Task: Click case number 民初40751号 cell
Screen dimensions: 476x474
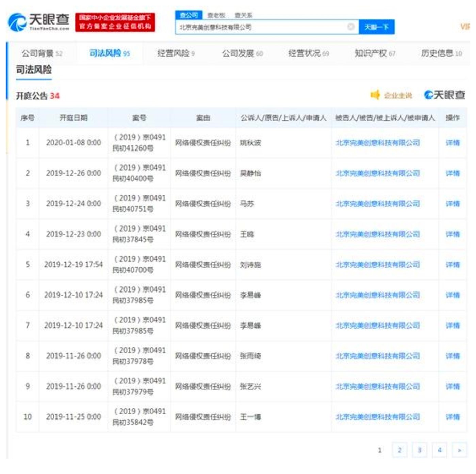Action: (x=139, y=204)
